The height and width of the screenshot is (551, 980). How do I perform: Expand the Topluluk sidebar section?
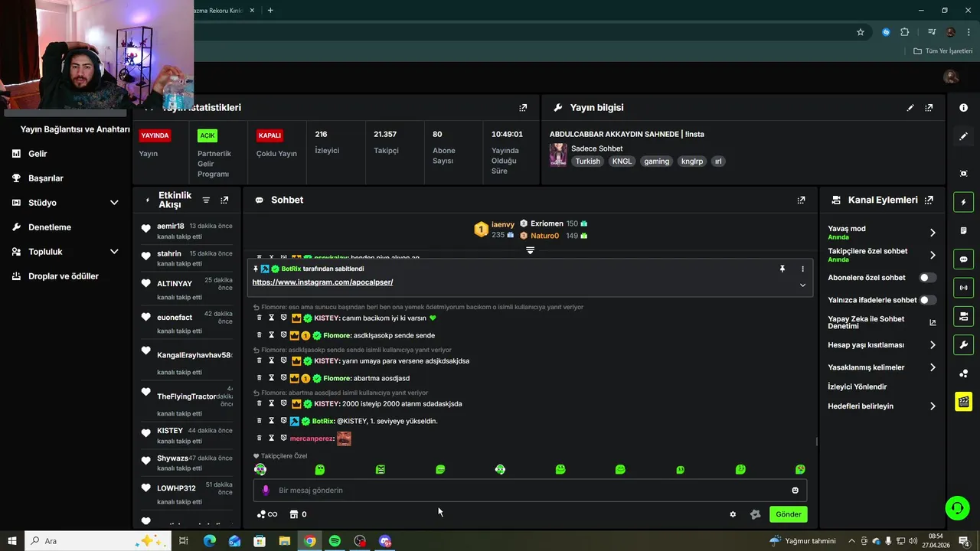114,252
